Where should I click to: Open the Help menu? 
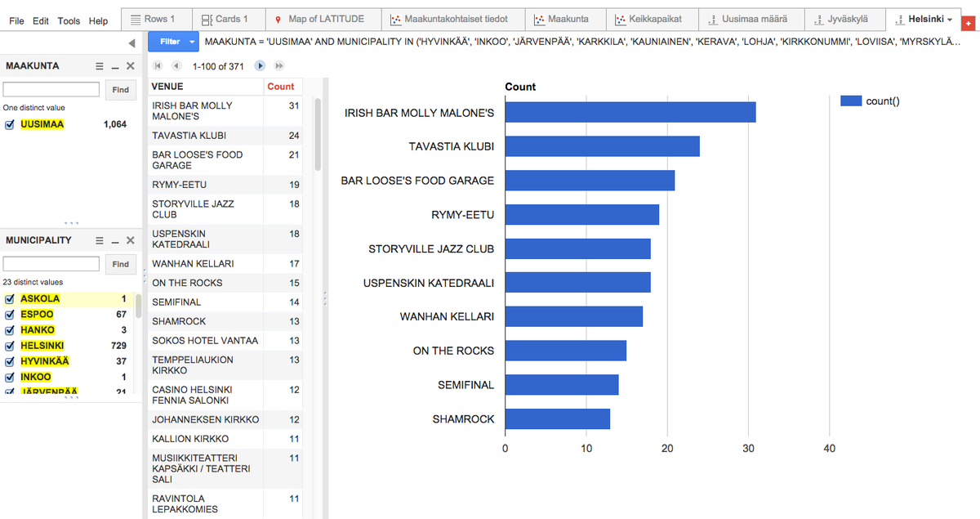click(98, 20)
